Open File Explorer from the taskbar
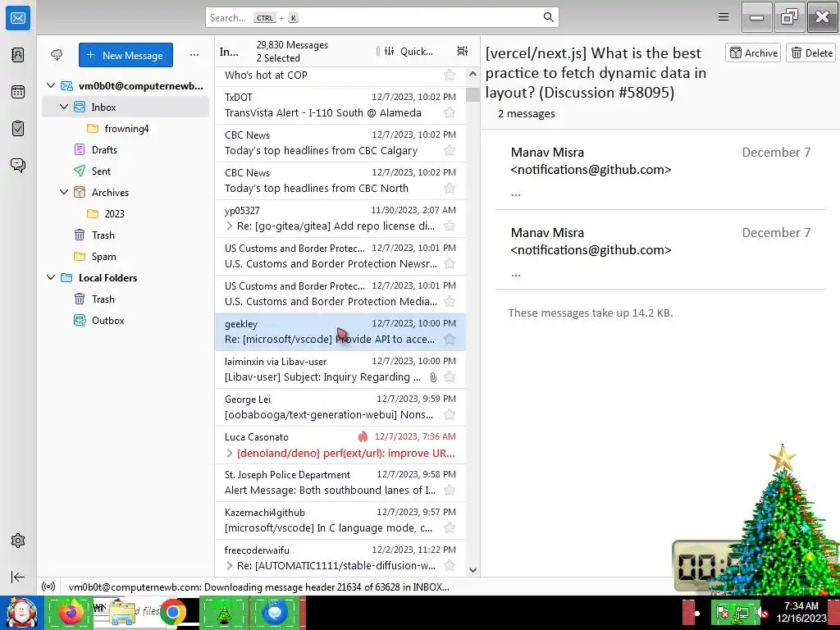This screenshot has width=840, height=630. point(121,612)
